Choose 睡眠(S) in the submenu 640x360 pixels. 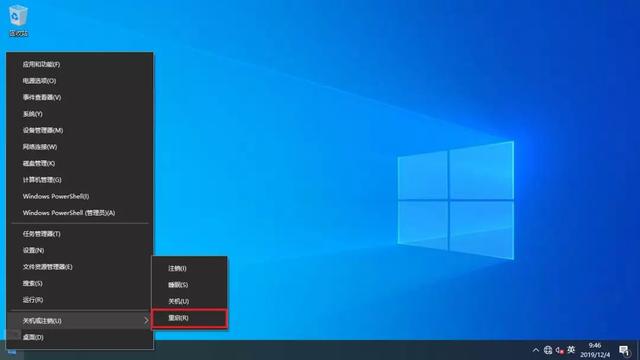click(189, 285)
